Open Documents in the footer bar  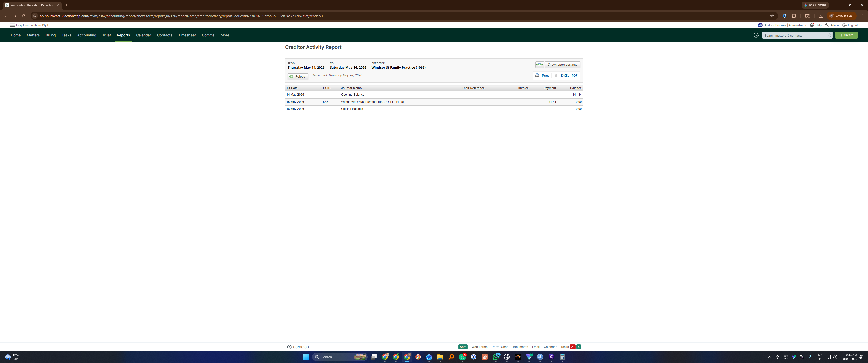click(x=520, y=347)
